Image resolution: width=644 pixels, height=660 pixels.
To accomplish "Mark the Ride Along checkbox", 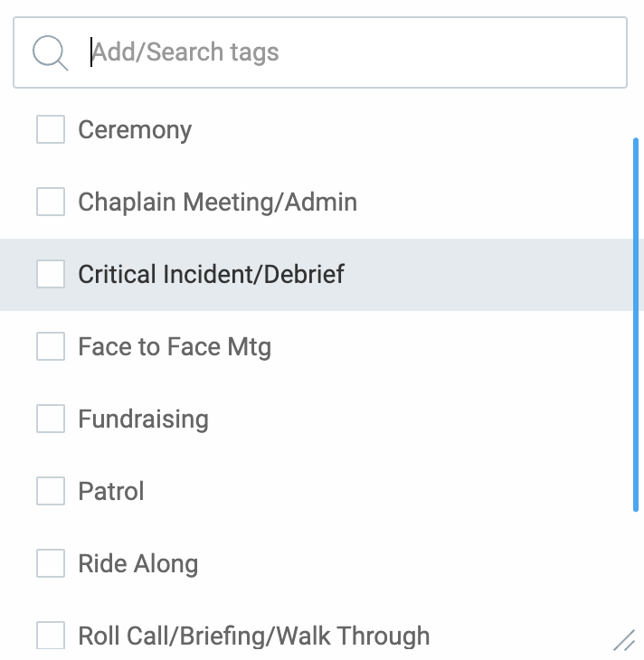I will (51, 563).
